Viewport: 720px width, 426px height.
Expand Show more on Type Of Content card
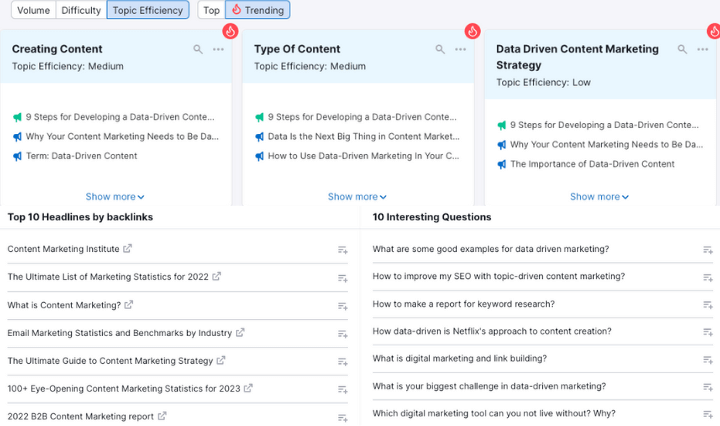coord(357,196)
